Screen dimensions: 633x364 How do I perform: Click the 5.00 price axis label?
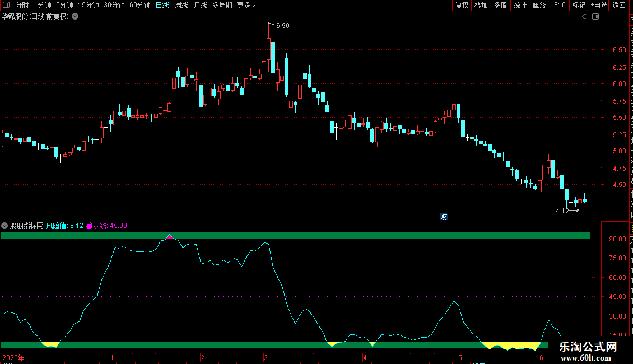(619, 151)
